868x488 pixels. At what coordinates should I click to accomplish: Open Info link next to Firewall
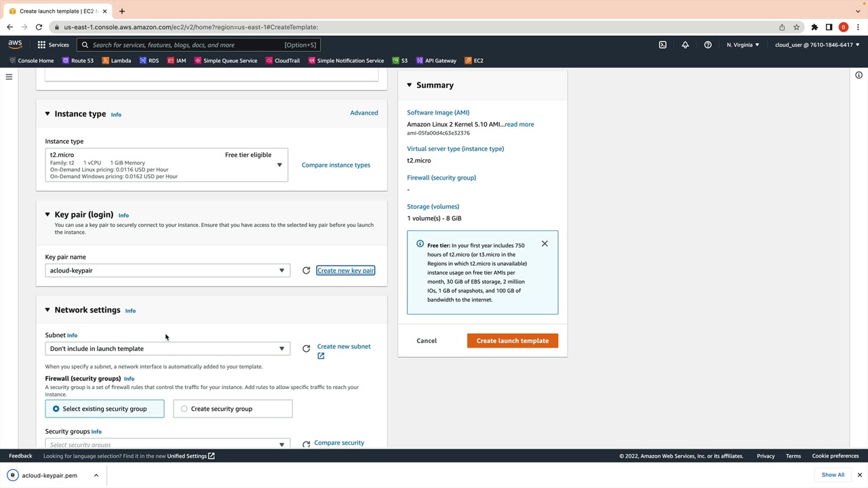(129, 379)
